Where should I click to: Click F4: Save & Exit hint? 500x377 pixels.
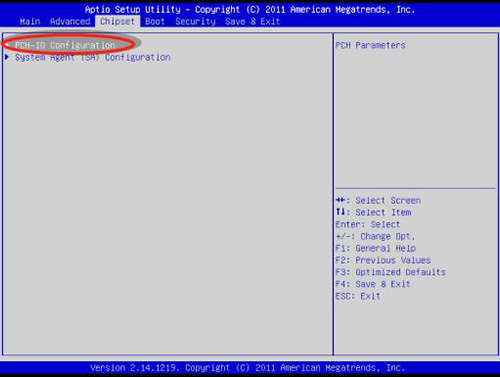coord(373,284)
